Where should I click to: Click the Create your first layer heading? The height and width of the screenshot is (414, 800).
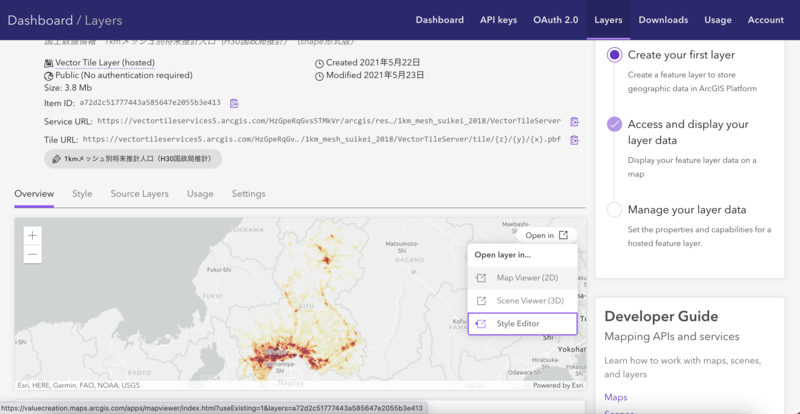[682, 55]
